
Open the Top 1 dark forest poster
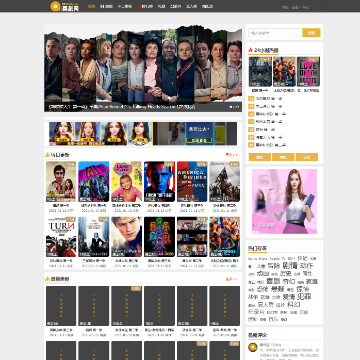click(x=260, y=72)
